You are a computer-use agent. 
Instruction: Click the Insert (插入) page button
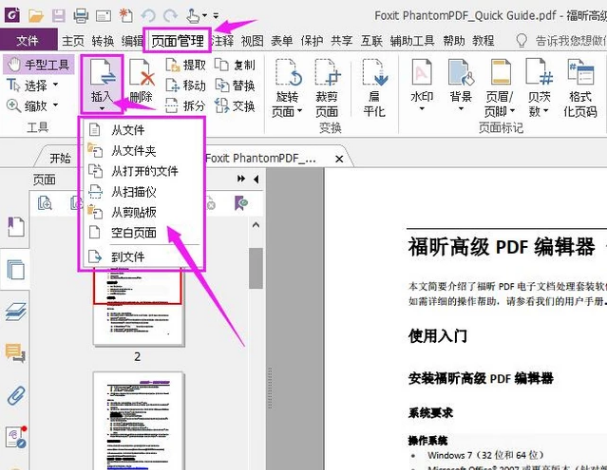pyautogui.click(x=102, y=84)
